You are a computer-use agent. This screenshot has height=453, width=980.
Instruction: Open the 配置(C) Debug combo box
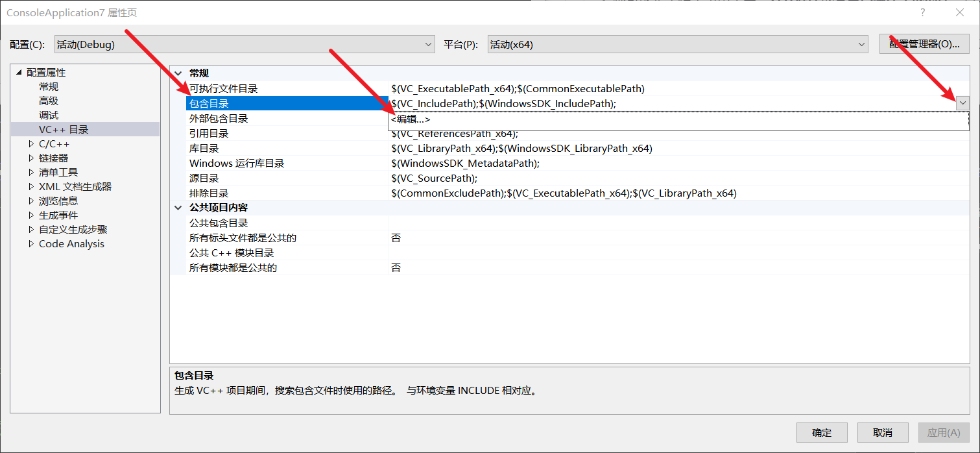245,44
